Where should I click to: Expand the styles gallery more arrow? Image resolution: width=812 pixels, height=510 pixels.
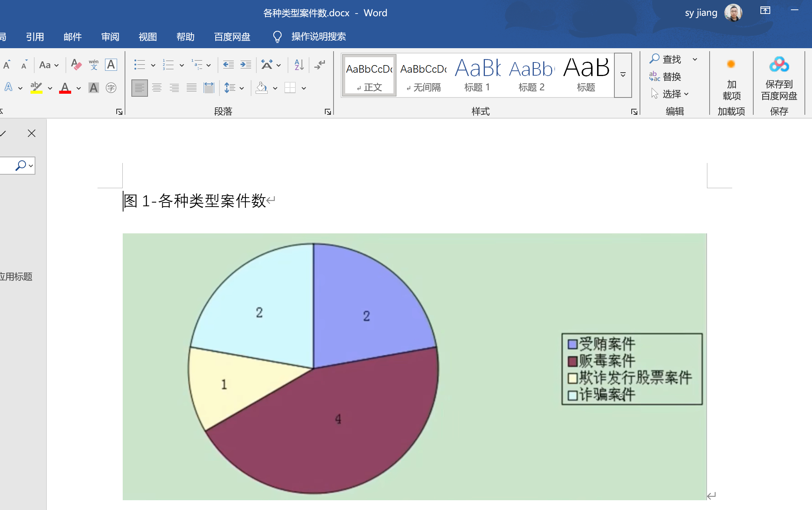623,75
